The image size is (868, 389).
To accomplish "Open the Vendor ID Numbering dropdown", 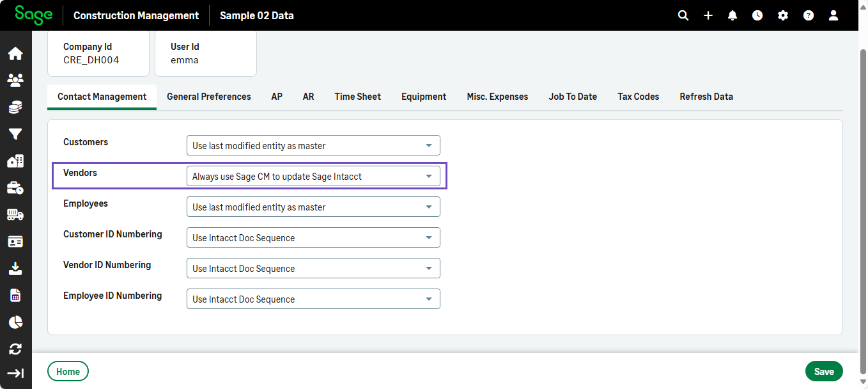I will pyautogui.click(x=313, y=268).
